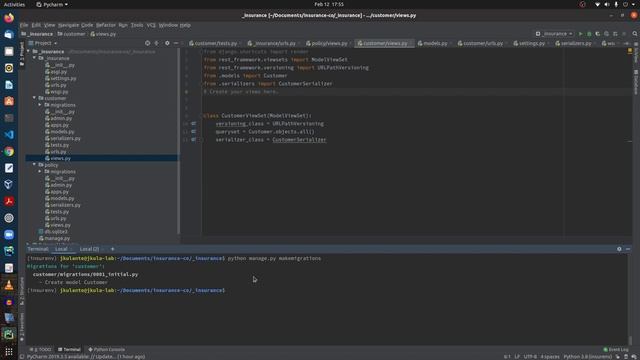
Task: Open PyCharm app menu dropdown in top bar
Action: pyautogui.click(x=52, y=4)
